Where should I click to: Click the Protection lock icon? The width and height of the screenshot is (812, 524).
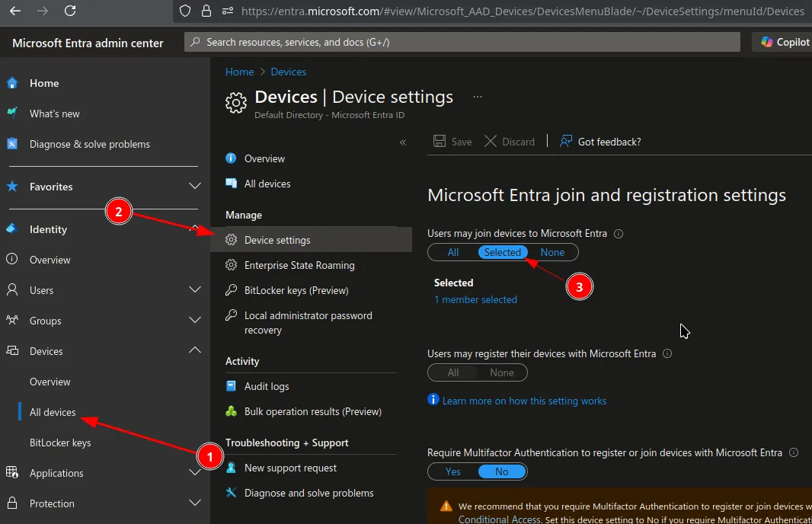pos(12,503)
